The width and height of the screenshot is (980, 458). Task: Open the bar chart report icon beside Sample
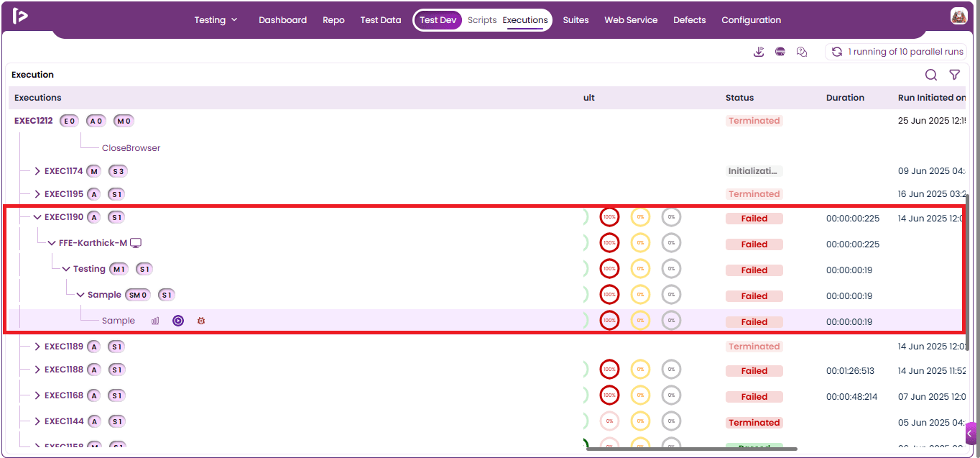155,321
